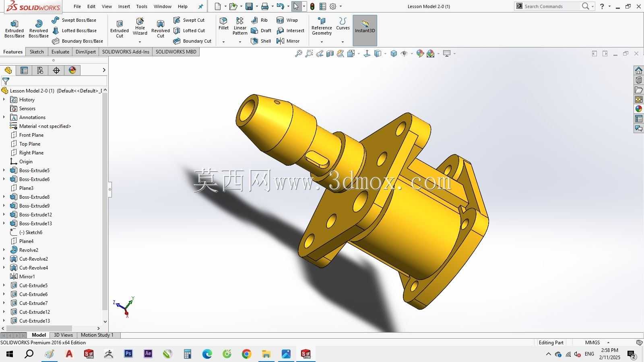Apply the Fillet tool
The height and width of the screenshot is (362, 644).
(223, 24)
